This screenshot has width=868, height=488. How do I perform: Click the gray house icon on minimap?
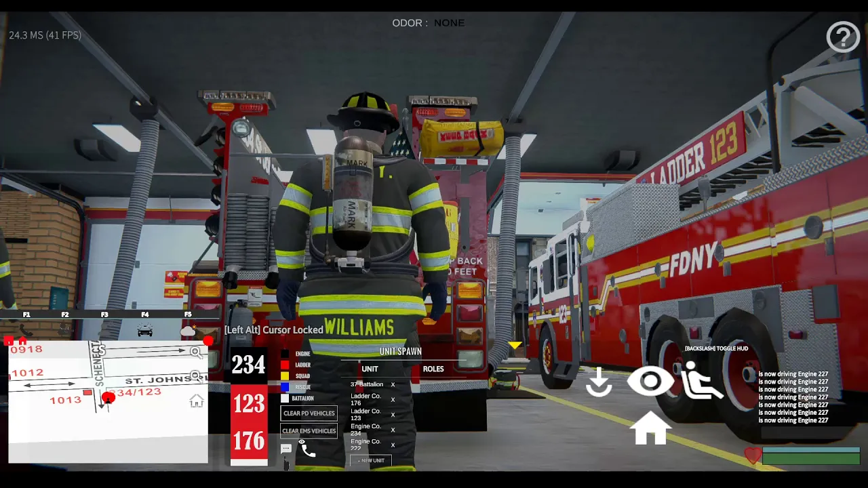click(197, 401)
